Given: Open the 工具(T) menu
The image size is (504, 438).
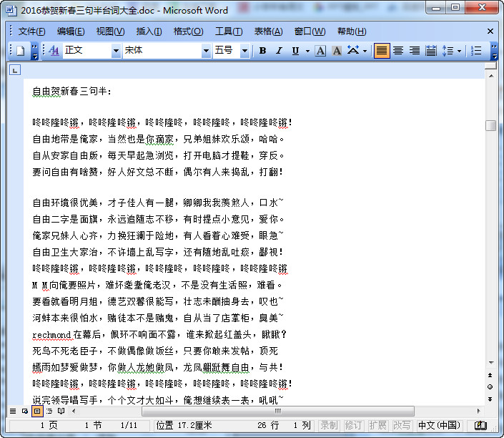Looking at the screenshot, I should click(x=229, y=31).
